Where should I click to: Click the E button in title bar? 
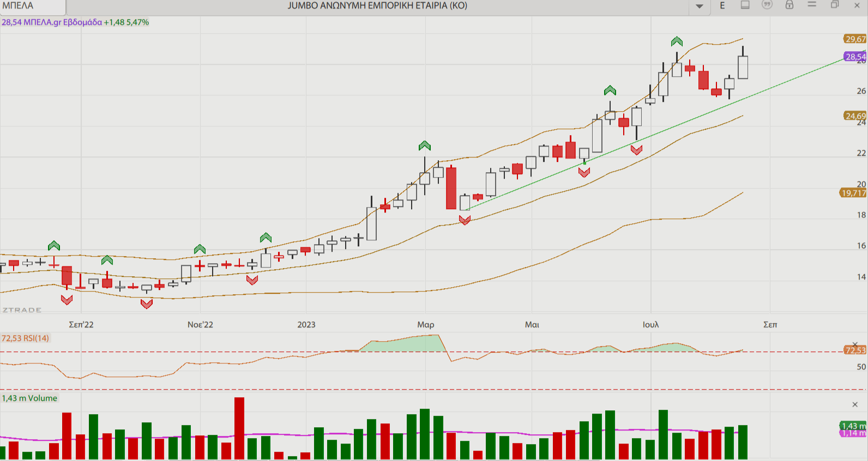point(722,5)
